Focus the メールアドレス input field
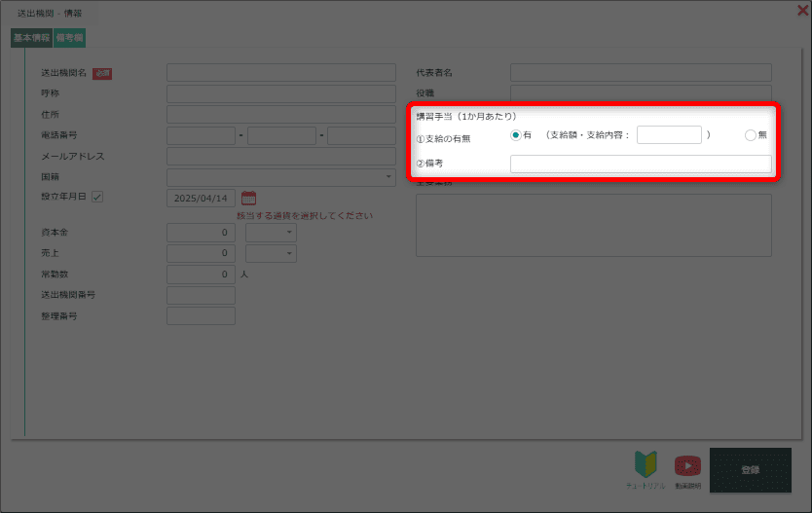The height and width of the screenshot is (513, 812). point(281,157)
